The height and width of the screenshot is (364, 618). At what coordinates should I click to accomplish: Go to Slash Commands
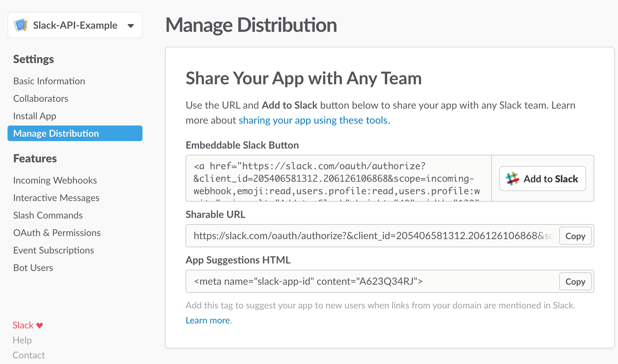click(x=48, y=215)
